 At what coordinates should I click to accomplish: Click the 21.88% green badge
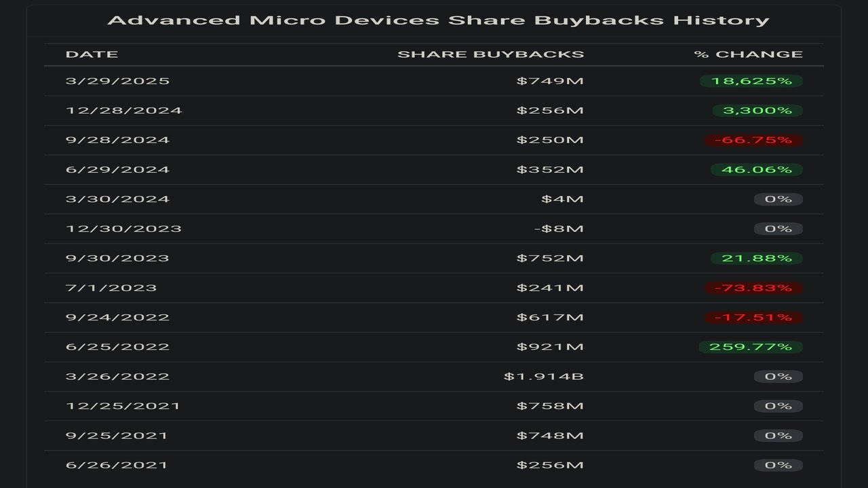point(757,258)
